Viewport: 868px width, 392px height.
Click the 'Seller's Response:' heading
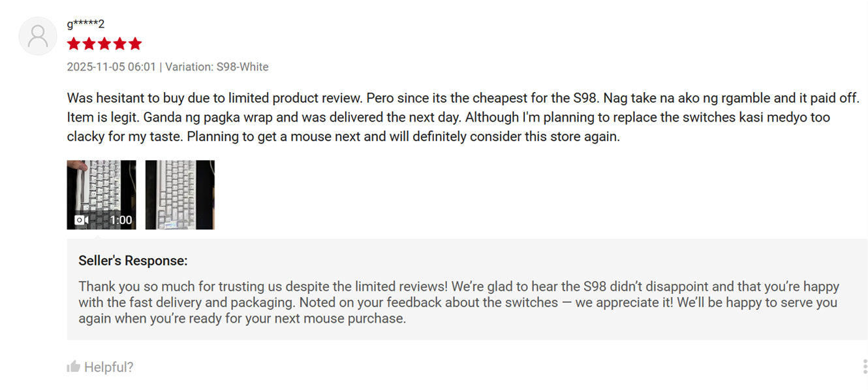pos(132,260)
